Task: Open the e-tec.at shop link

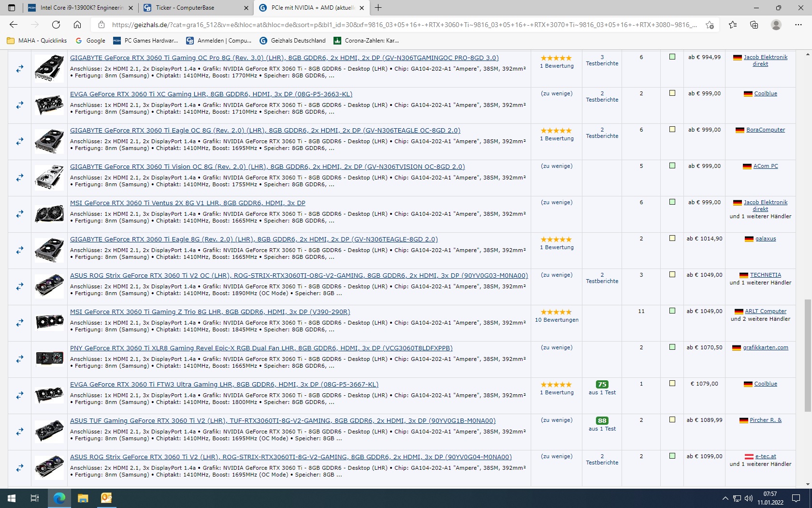Action: coord(766,457)
